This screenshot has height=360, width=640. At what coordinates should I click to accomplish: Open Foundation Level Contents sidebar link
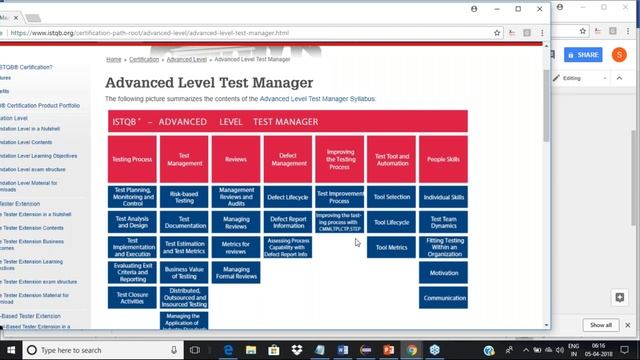pyautogui.click(x=27, y=142)
